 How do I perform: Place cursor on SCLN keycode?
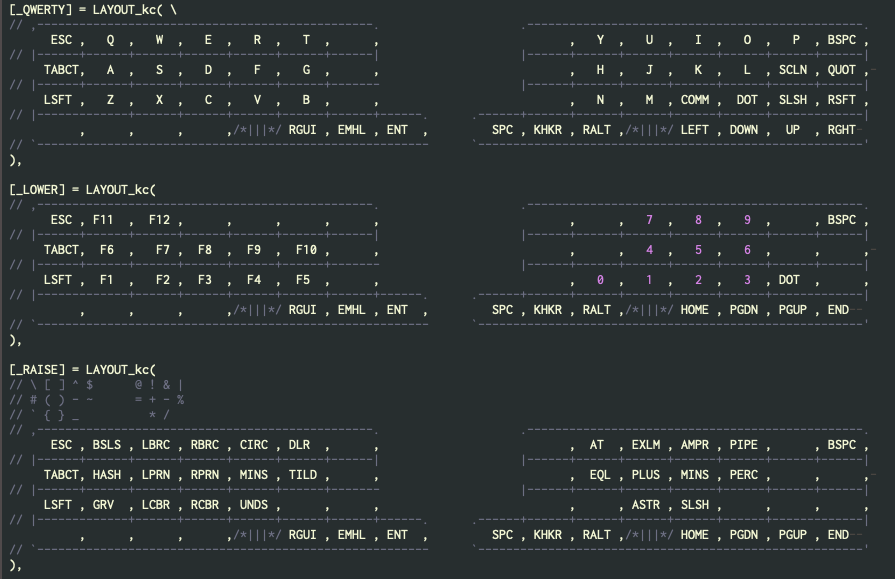(793, 70)
